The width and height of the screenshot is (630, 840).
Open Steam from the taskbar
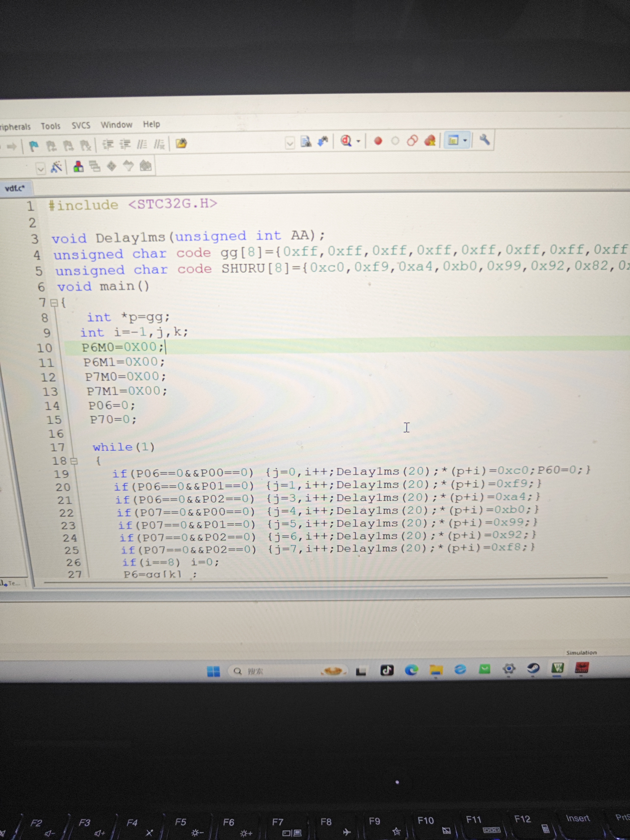tap(533, 668)
